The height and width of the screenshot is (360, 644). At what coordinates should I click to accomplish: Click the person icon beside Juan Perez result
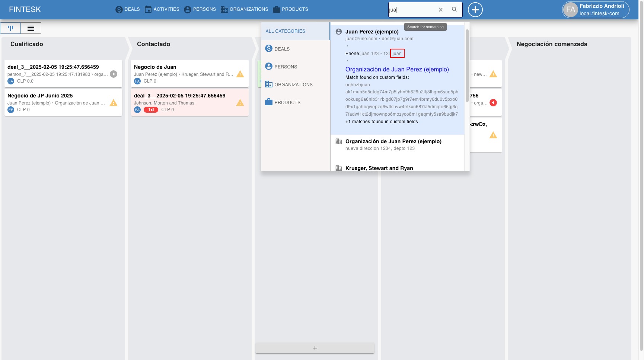click(339, 32)
